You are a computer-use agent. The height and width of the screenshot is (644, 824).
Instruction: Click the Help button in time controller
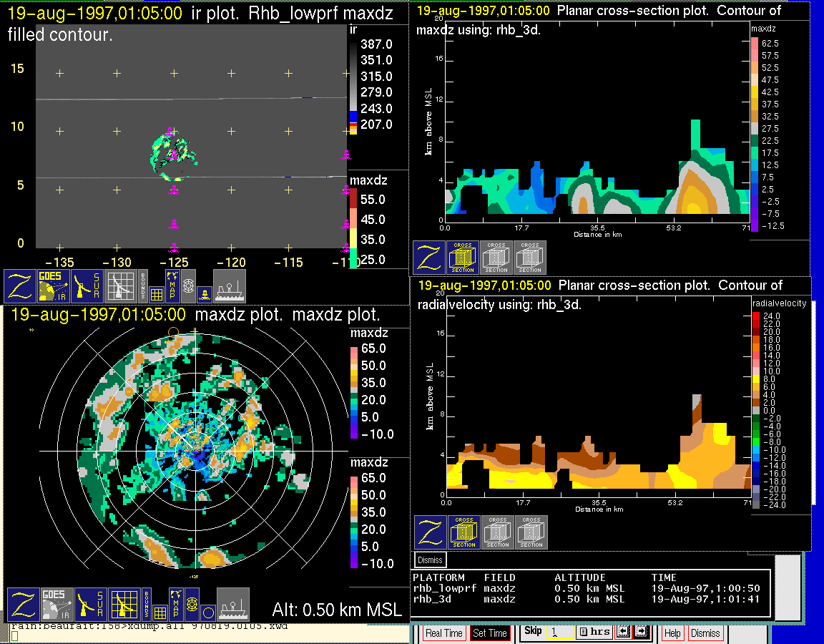[x=672, y=633]
